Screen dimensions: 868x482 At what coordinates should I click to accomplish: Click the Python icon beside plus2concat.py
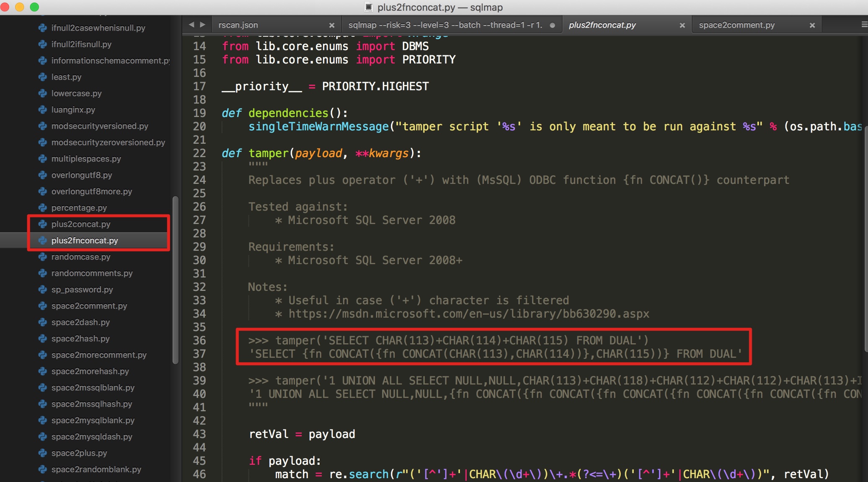click(x=42, y=224)
